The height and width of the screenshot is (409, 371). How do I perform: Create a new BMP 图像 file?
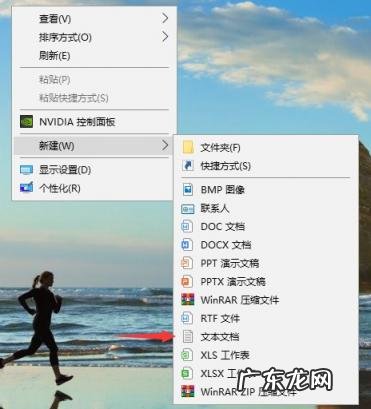266,190
